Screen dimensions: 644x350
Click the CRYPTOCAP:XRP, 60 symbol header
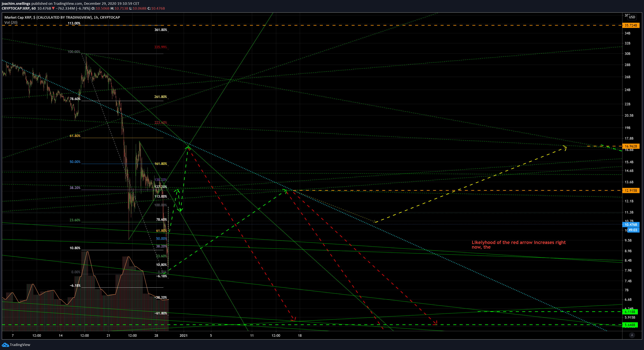[x=19, y=8]
